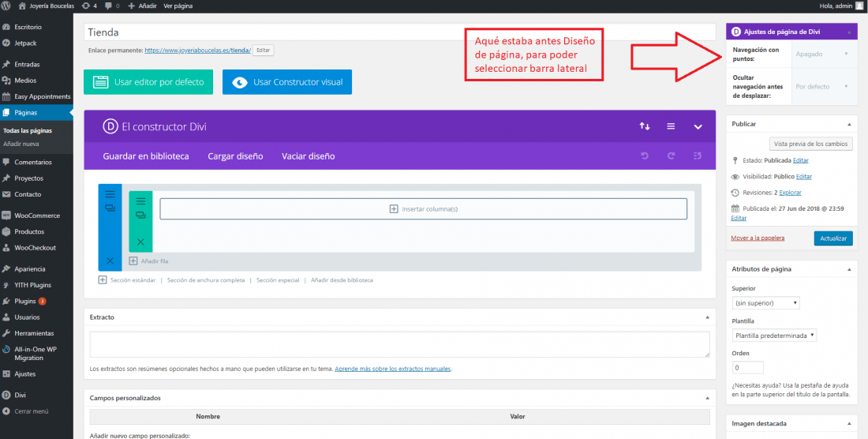Image resolution: width=868 pixels, height=439 pixels.
Task: Open green row settings hamburger icon
Action: tap(140, 201)
